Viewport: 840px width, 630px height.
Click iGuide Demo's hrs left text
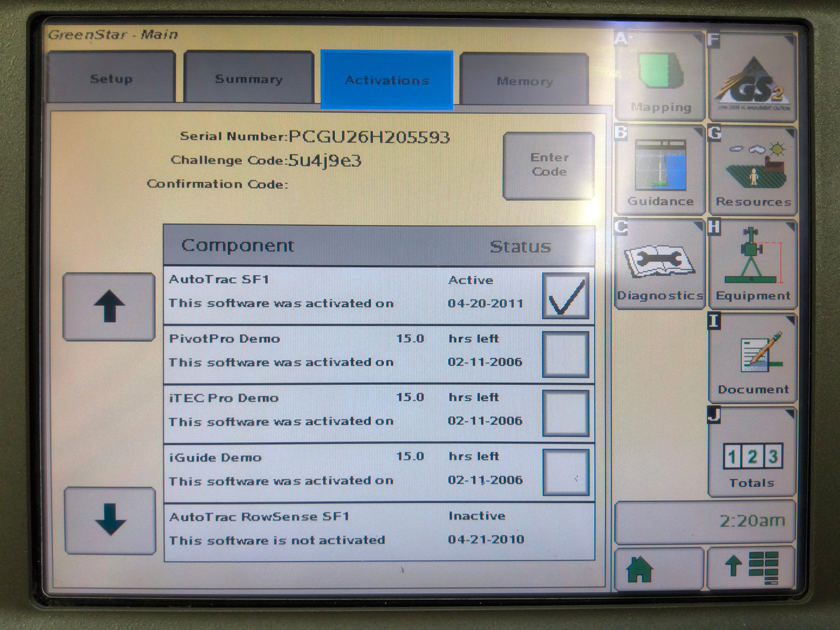point(474,456)
